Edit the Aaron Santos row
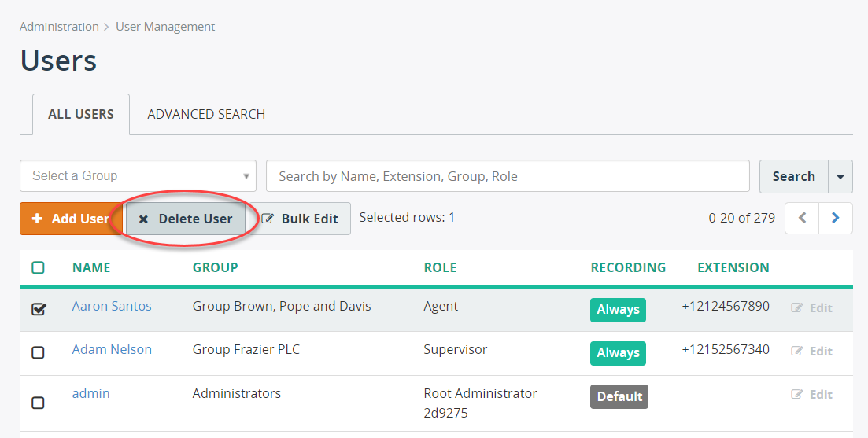Viewport: 868px width, 438px height. pos(811,308)
